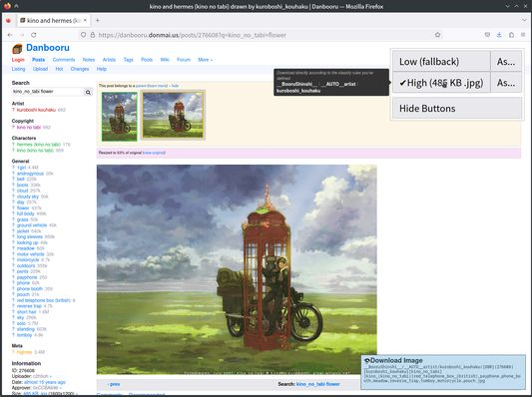Open the Changes subnav link
Image resolution: width=532 pixels, height=397 pixels.
click(80, 69)
